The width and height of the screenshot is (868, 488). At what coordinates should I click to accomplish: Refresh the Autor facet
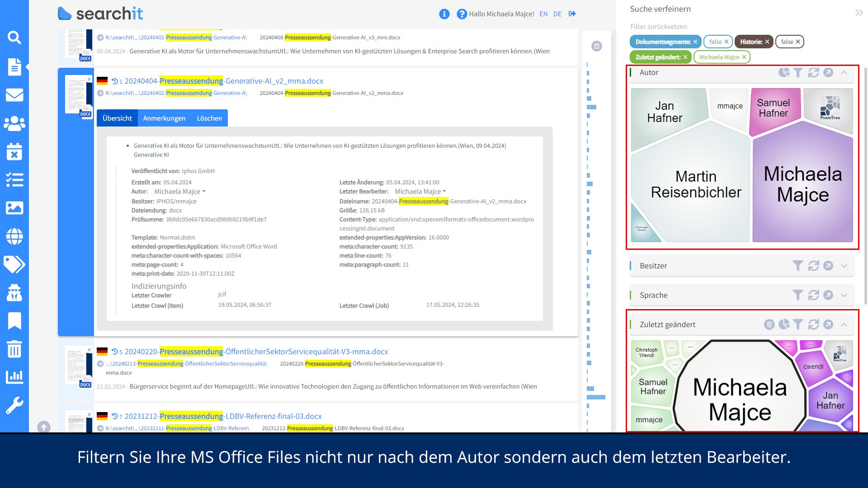coord(814,73)
